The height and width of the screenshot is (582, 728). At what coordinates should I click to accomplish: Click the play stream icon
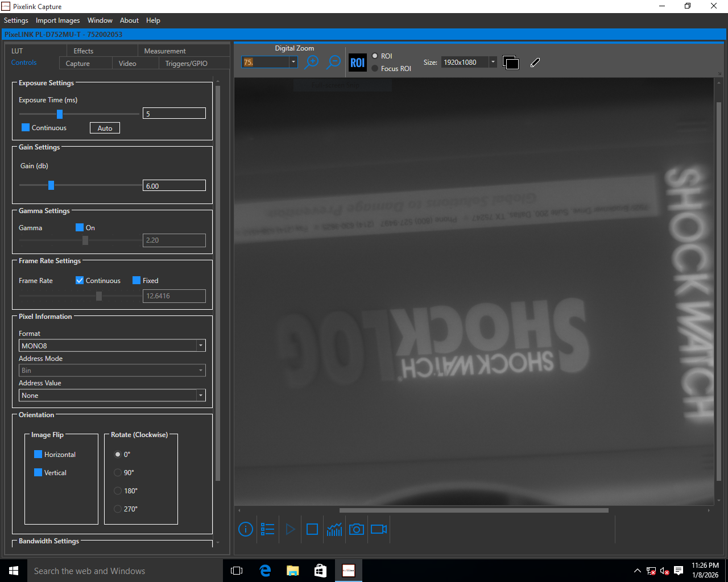[x=290, y=529]
